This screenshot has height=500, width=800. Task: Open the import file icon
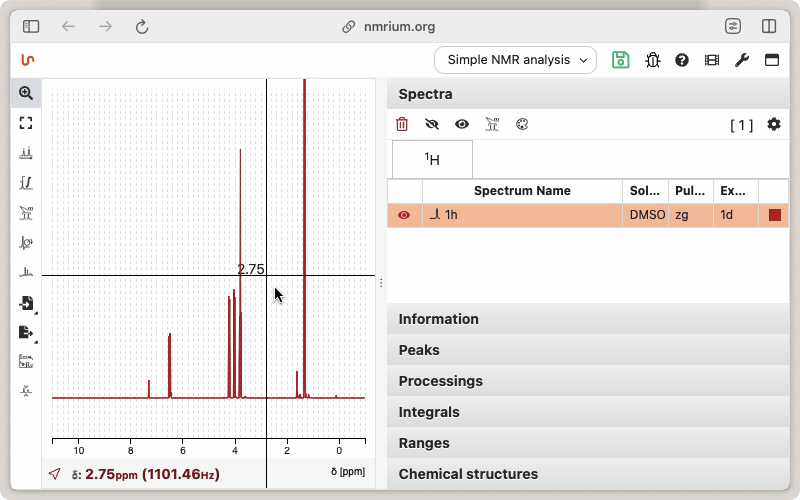point(26,303)
